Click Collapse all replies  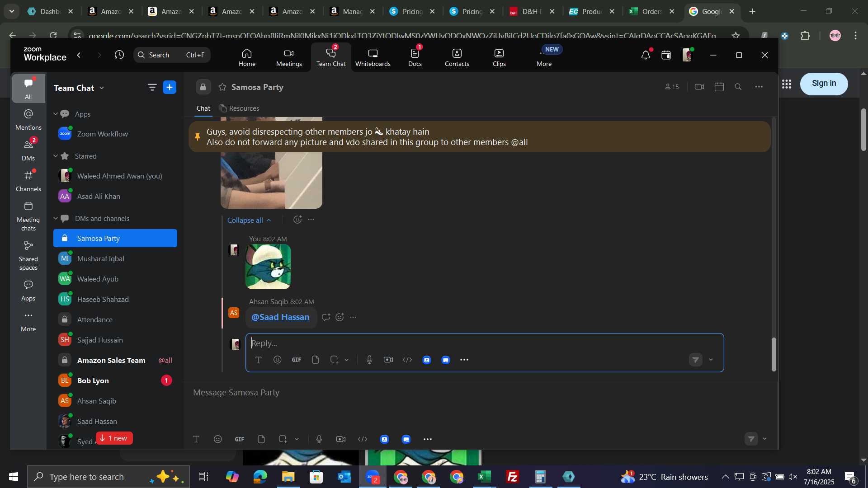(x=249, y=220)
